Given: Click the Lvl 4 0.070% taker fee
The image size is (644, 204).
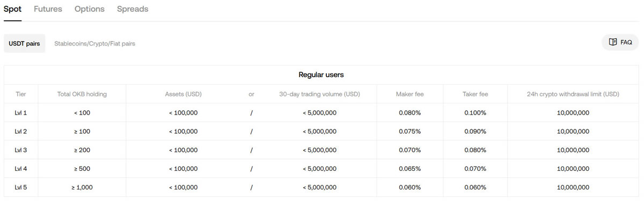Looking at the screenshot, I should click(x=475, y=169).
